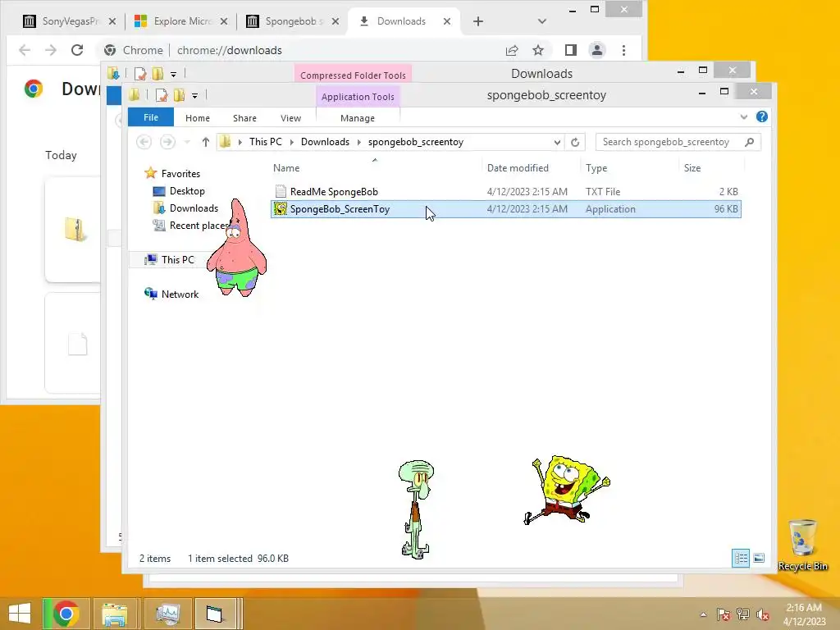The width and height of the screenshot is (840, 630).
Task: Sort files by the Size column
Action: click(x=692, y=168)
